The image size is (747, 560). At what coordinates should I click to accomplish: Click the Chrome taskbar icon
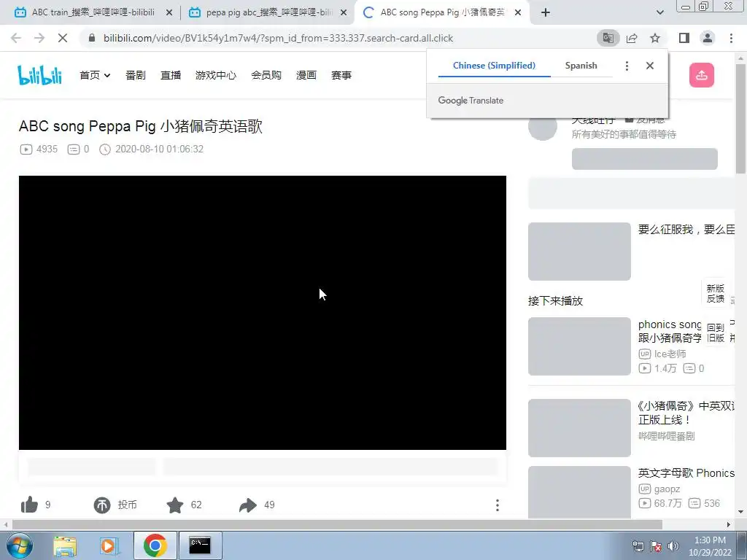155,545
